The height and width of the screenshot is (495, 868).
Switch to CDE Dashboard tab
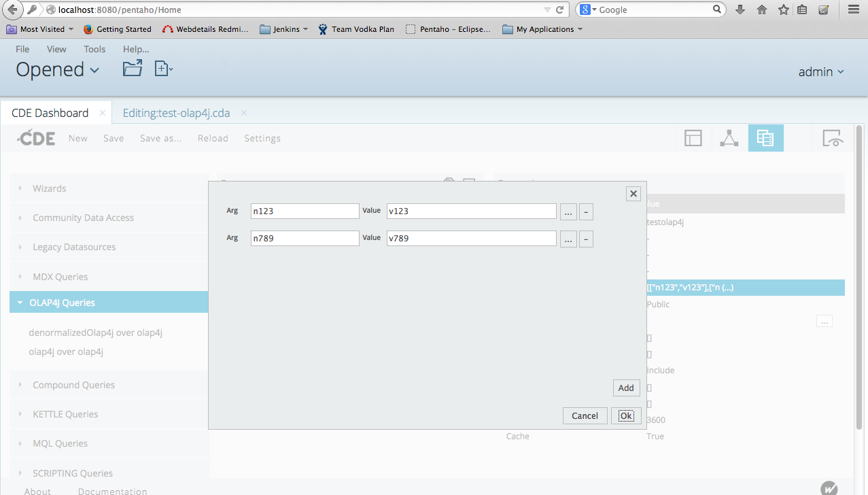coord(50,113)
